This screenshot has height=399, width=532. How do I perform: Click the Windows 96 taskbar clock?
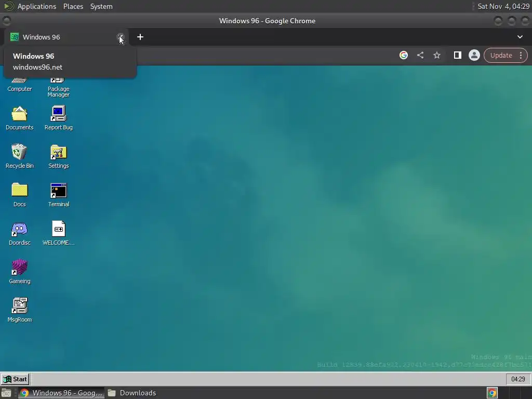tap(518, 379)
